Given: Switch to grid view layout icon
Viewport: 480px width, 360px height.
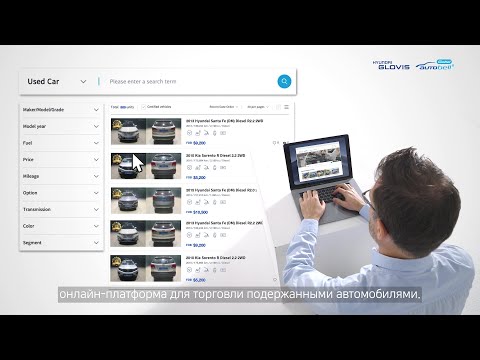Looking at the screenshot, I should [278, 107].
